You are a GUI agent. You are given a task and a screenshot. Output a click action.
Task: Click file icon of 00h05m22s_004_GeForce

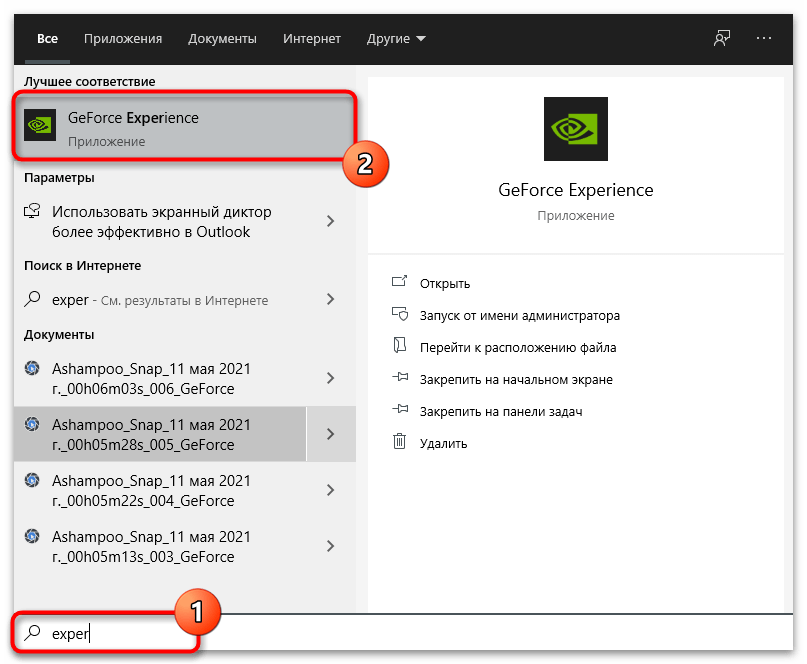[x=32, y=480]
